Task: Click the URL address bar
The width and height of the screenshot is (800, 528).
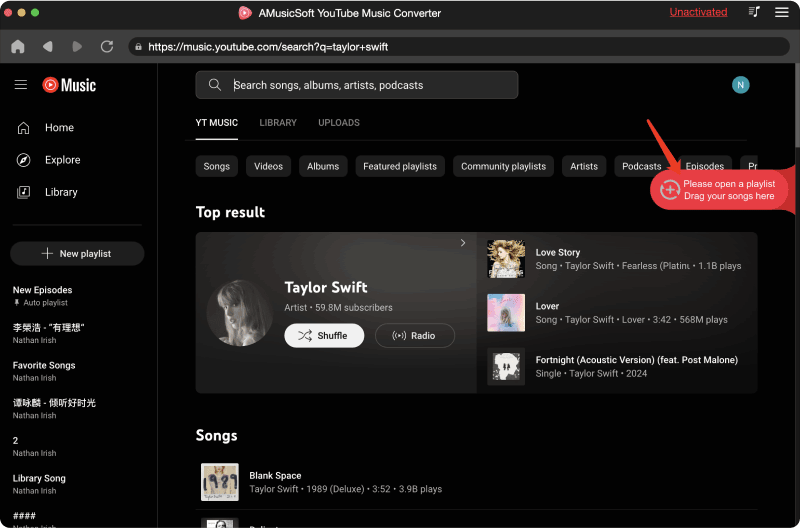Action: (x=459, y=46)
